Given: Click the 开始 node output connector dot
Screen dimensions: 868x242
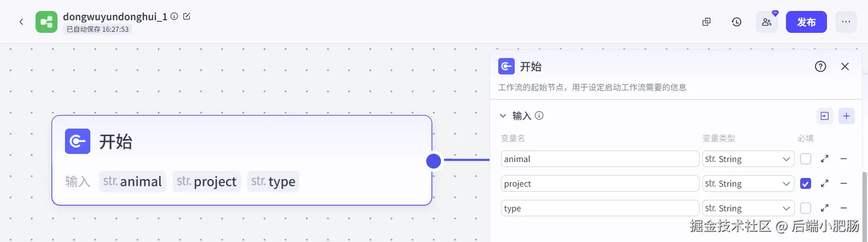Looking at the screenshot, I should coord(434,160).
